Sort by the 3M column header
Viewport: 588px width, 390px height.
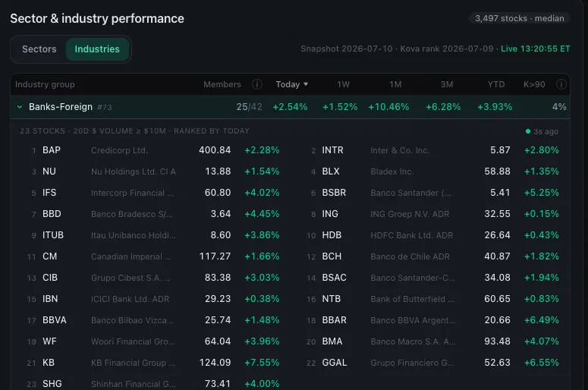click(447, 84)
